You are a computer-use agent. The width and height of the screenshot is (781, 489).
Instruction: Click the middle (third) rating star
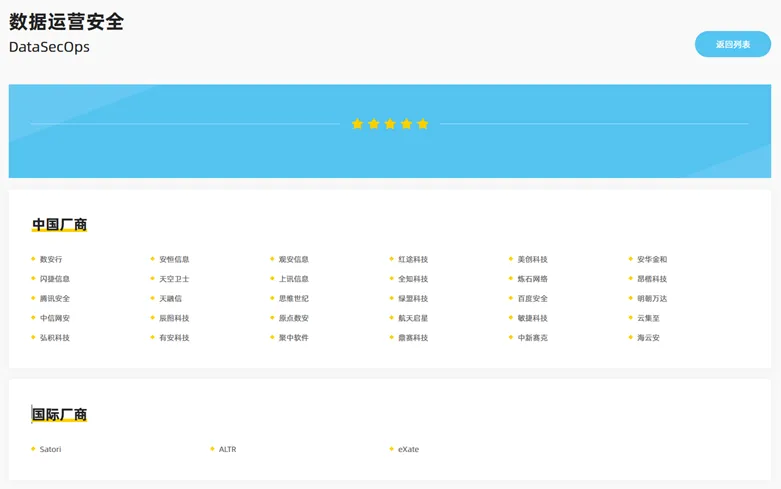390,124
